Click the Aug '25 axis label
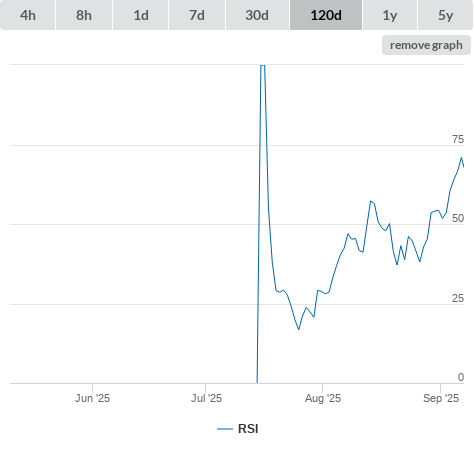The height and width of the screenshot is (455, 474). click(323, 398)
